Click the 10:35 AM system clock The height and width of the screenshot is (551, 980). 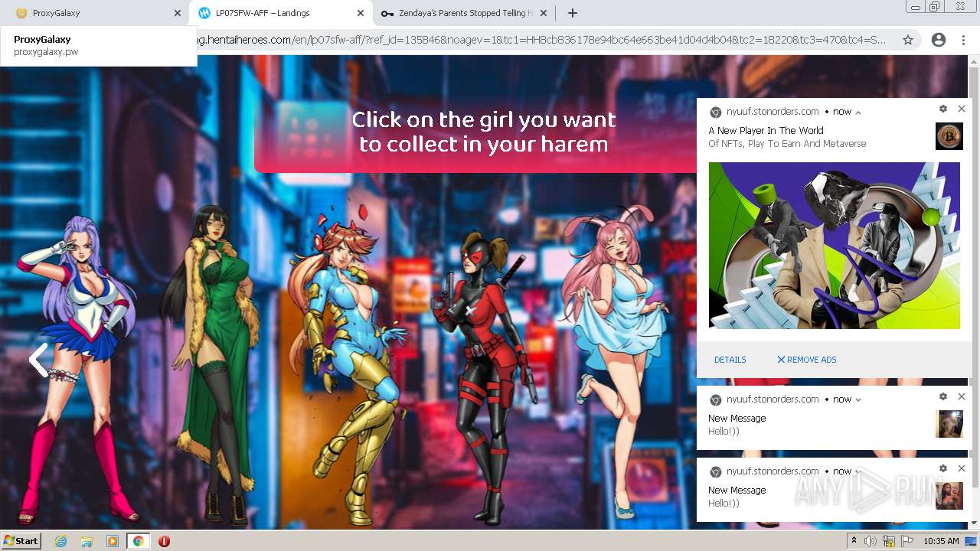click(941, 541)
